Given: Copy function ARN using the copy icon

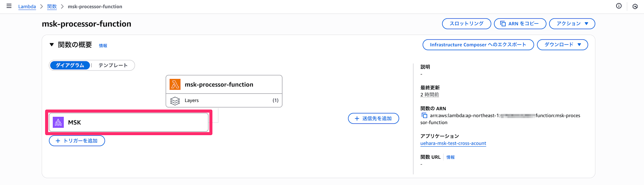Looking at the screenshot, I should (424, 115).
